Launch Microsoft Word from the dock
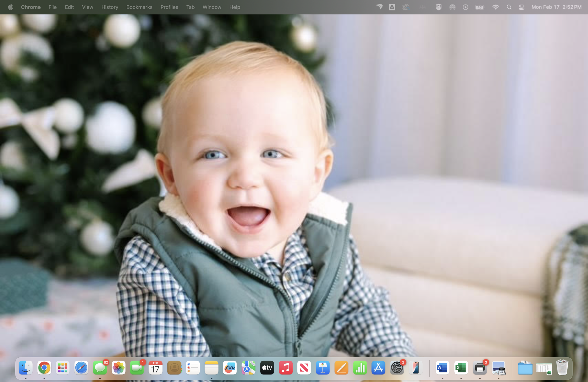Viewport: 588px width, 382px height. pos(442,368)
